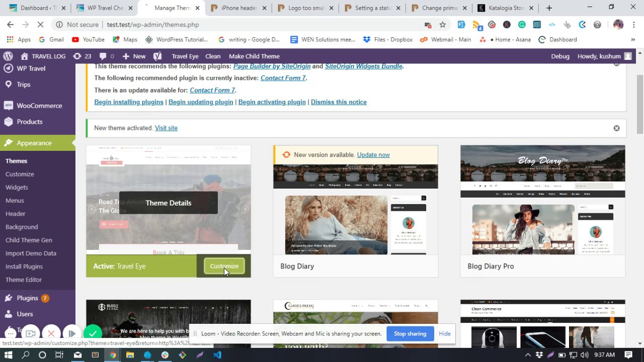
Task: Open a new browser tab
Action: (549, 8)
